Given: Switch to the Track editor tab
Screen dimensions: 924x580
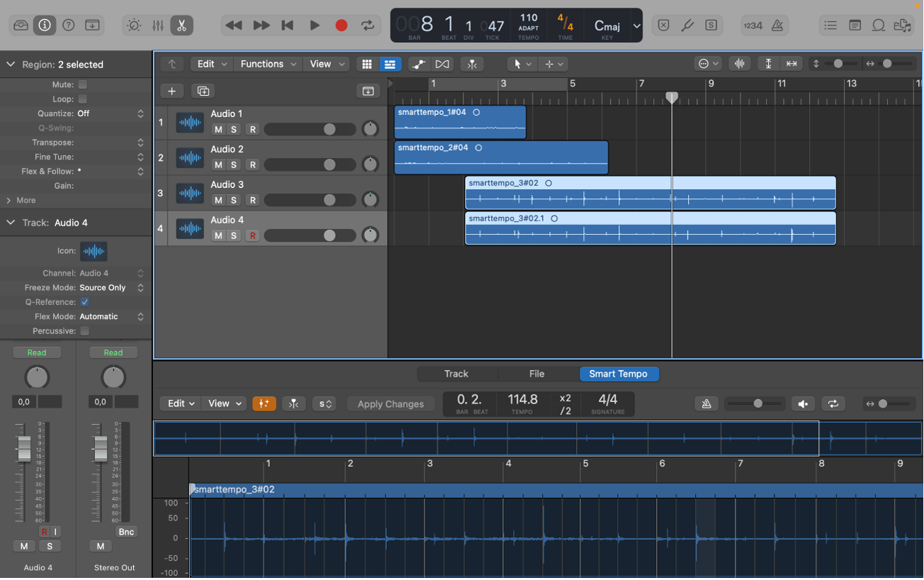Looking at the screenshot, I should (x=456, y=374).
